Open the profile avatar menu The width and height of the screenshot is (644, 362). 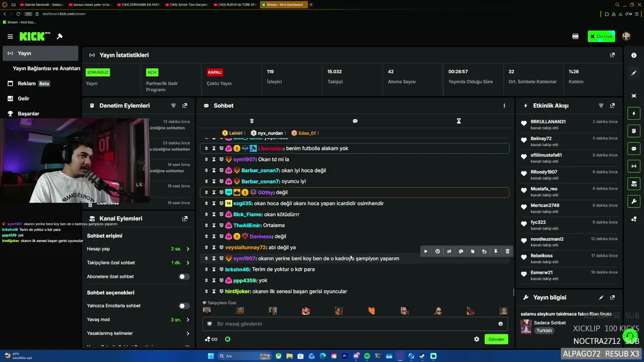626,36
